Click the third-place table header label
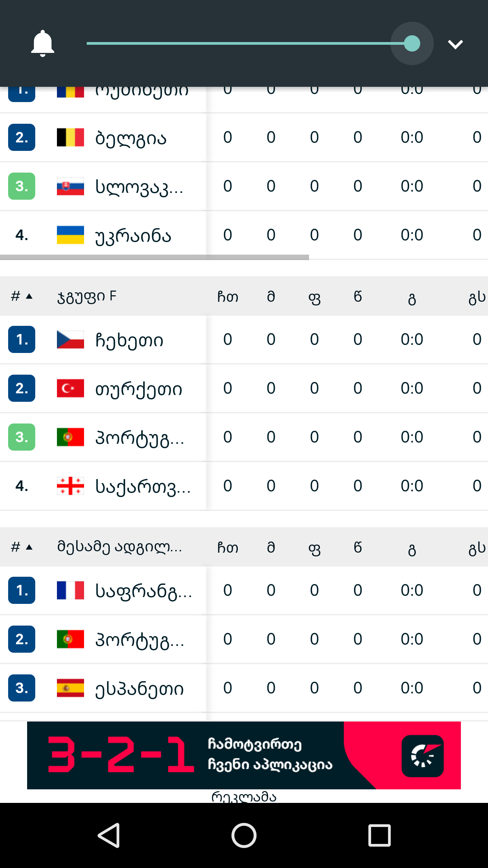Screen dimensions: 488x868 point(119,547)
